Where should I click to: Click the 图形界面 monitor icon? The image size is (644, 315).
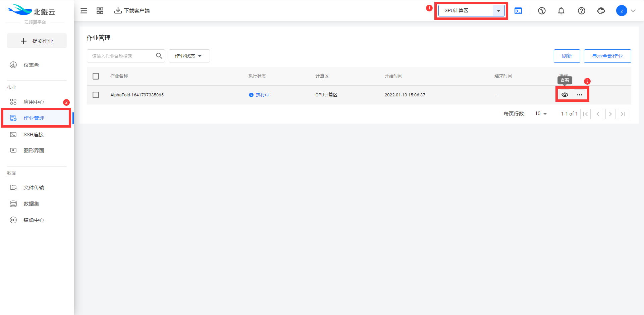[x=13, y=151]
